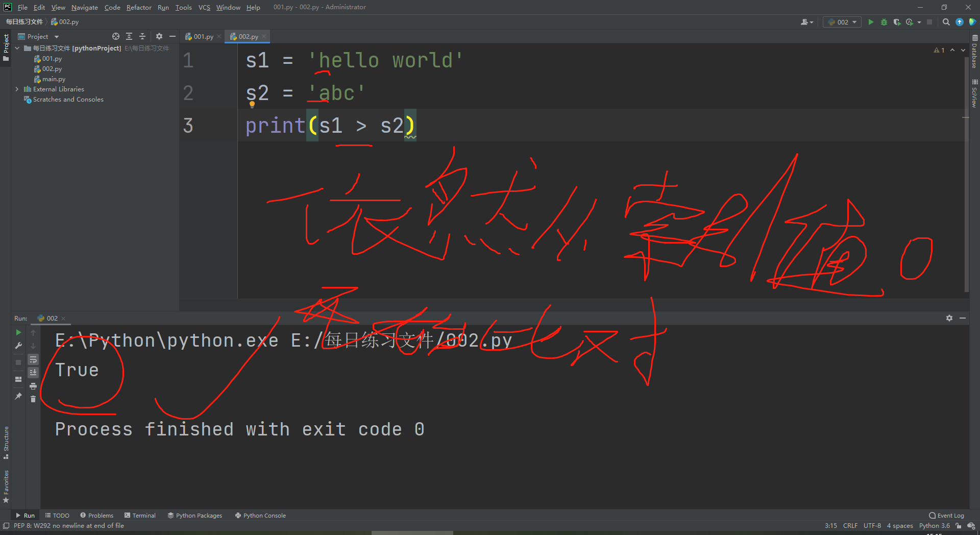This screenshot has height=535, width=980.
Task: Rerun 002 in the Run panel
Action: (18, 332)
